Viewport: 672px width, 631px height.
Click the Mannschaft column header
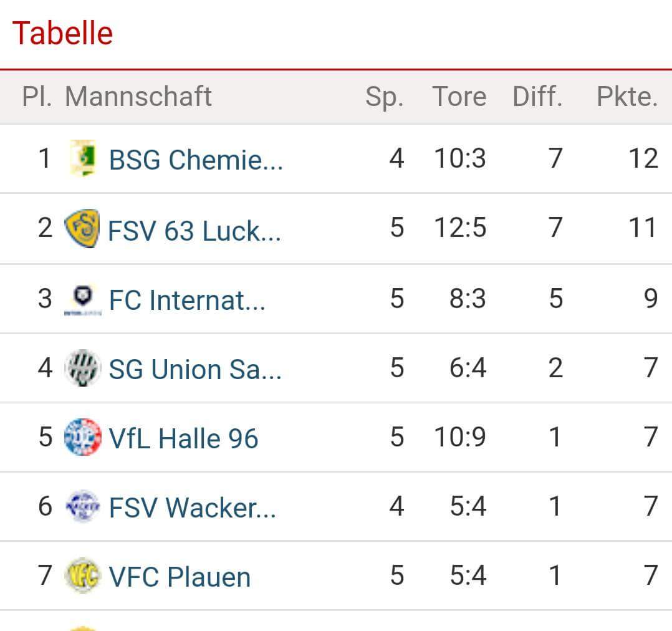[138, 97]
